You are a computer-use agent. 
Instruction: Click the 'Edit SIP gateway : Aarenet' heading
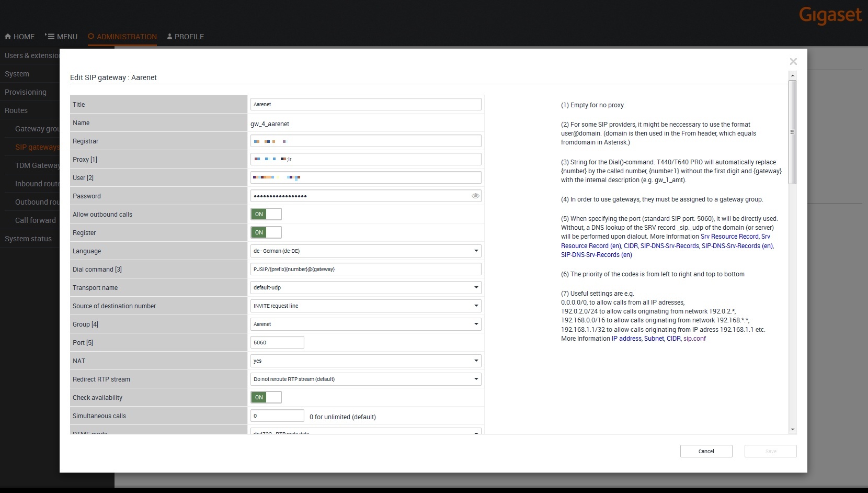click(x=113, y=77)
